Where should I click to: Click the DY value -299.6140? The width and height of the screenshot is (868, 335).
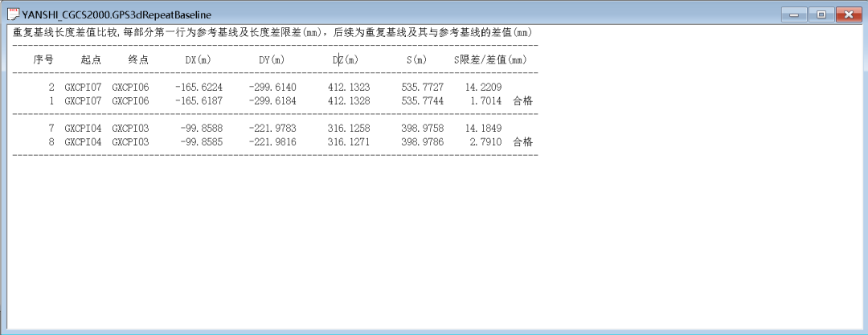click(272, 88)
